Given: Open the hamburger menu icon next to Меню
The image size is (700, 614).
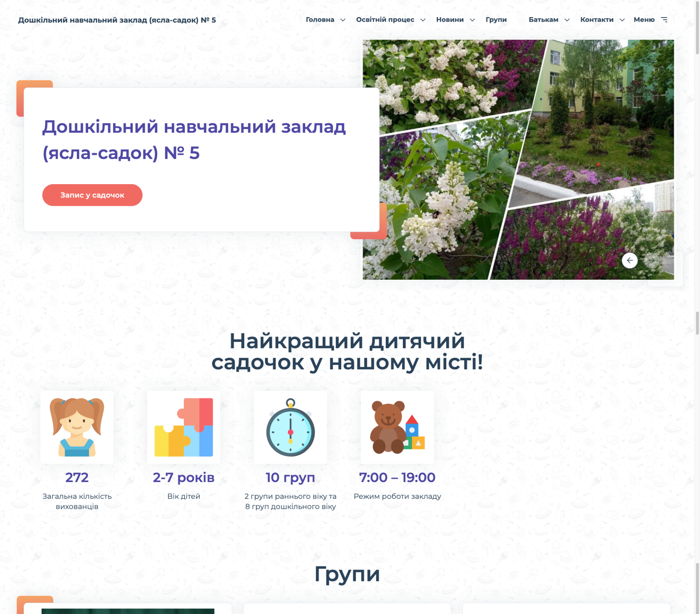Looking at the screenshot, I should pyautogui.click(x=664, y=20).
